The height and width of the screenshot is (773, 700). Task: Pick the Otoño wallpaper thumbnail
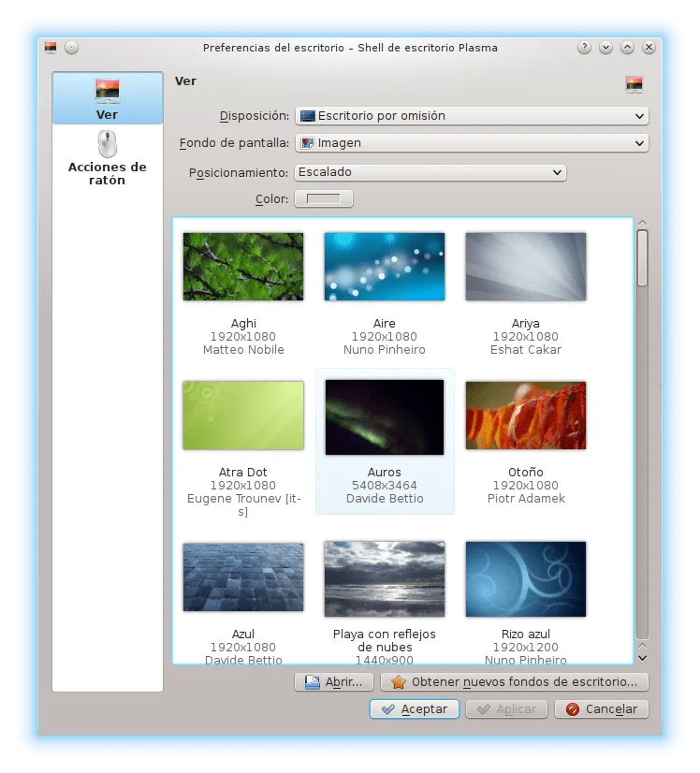[526, 416]
